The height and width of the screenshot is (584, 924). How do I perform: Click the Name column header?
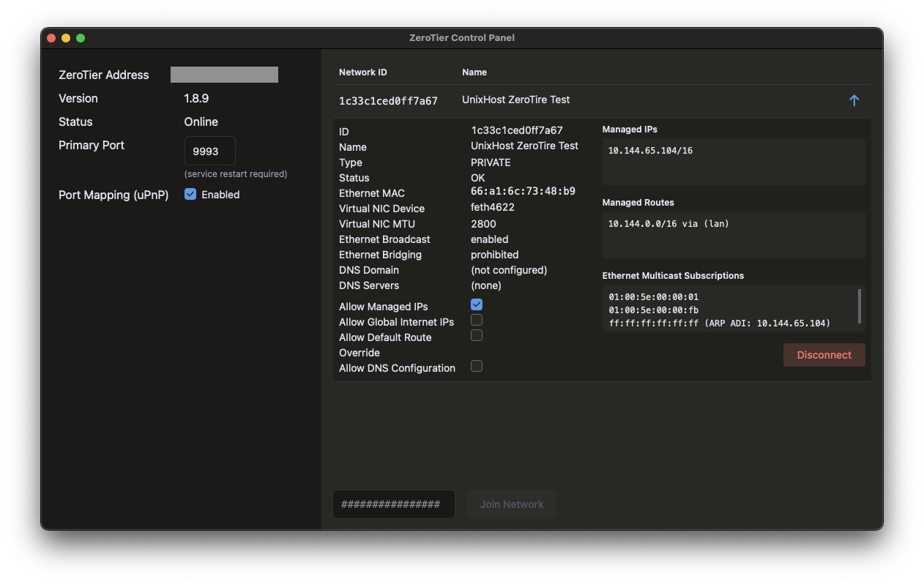474,72
